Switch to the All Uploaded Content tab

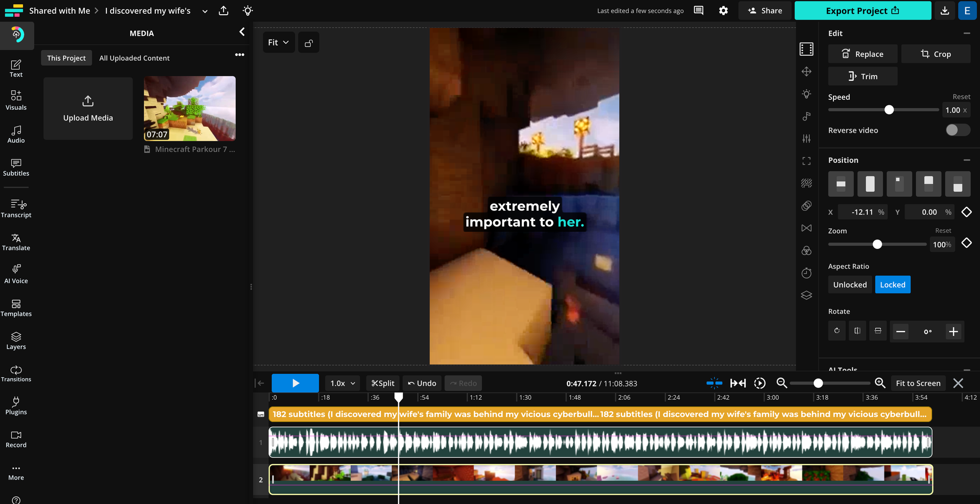tap(134, 58)
